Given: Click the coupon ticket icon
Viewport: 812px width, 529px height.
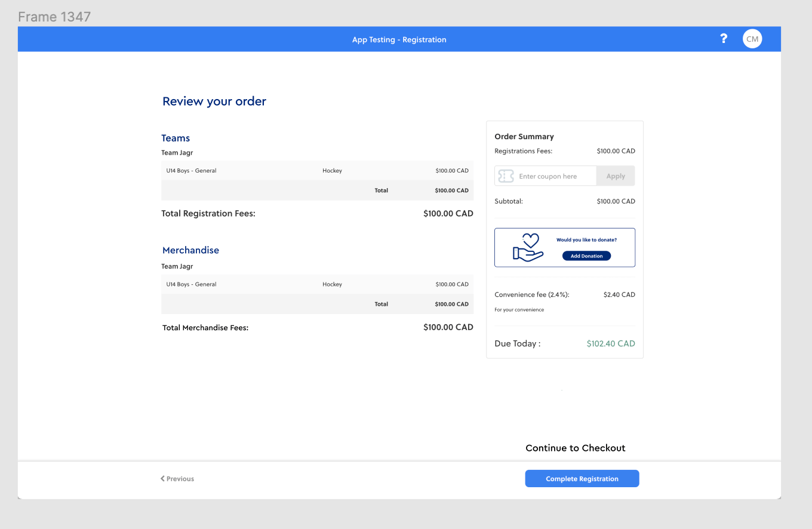Looking at the screenshot, I should (x=506, y=176).
